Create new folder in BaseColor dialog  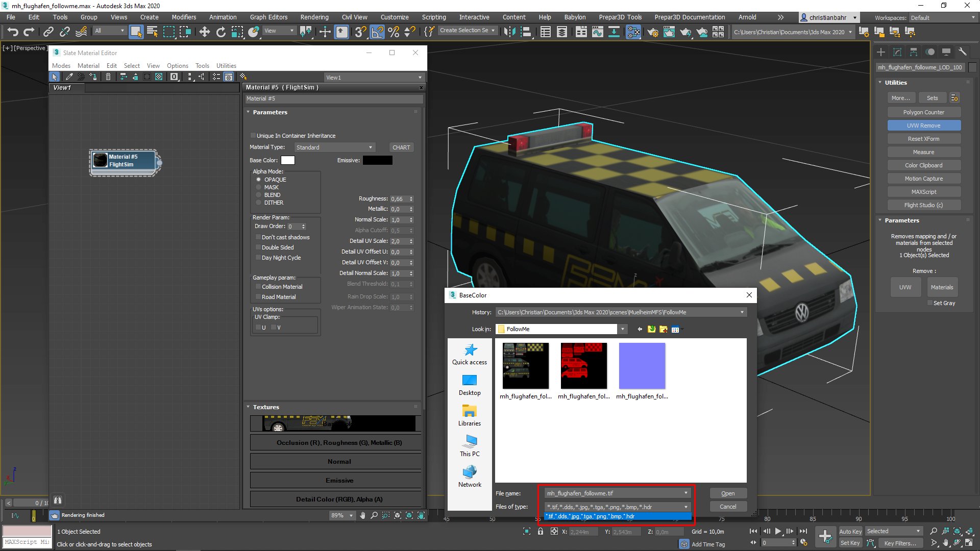(664, 329)
